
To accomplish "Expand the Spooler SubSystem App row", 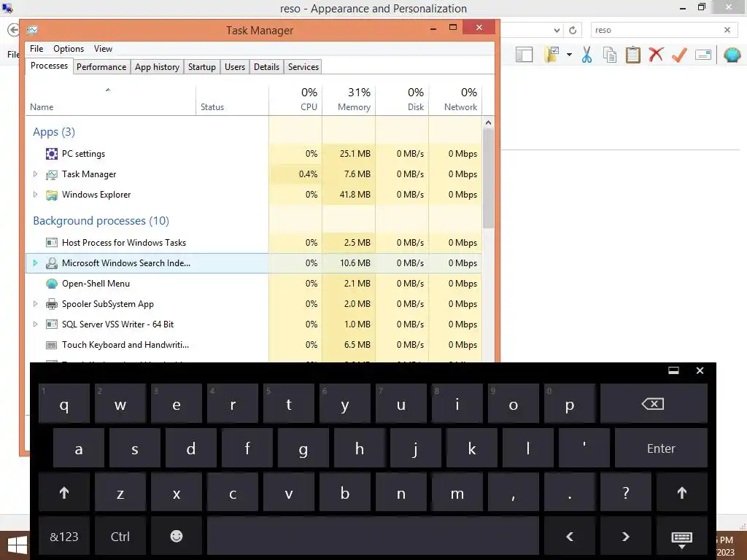I will [35, 304].
